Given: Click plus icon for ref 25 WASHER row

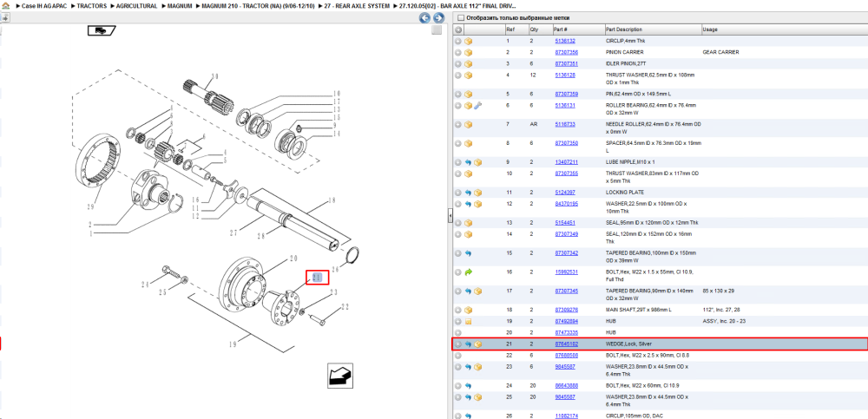Looking at the screenshot, I should (458, 396).
